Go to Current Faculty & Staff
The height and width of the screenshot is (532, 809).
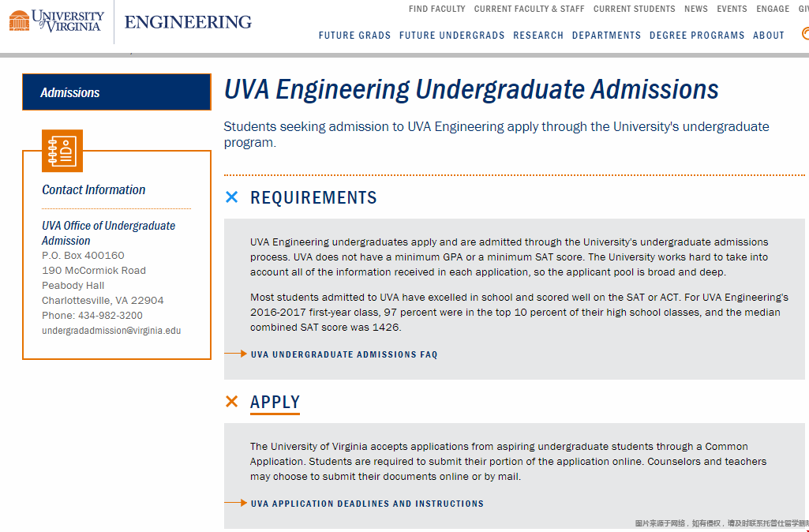click(x=530, y=9)
